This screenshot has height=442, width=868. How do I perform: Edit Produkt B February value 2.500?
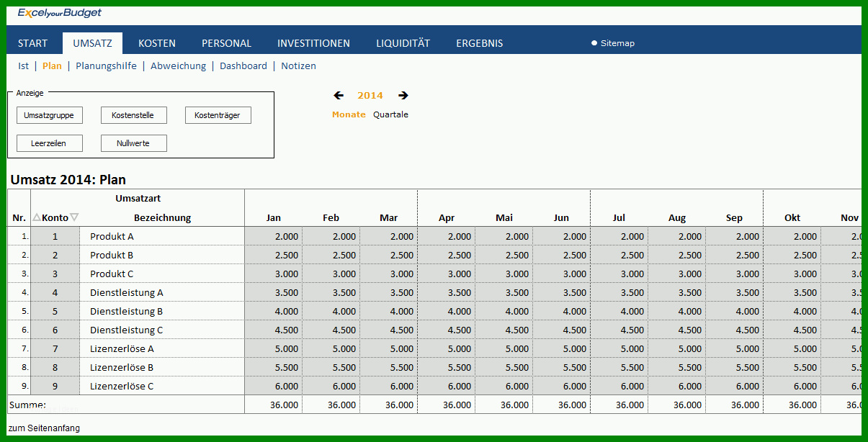(331, 255)
